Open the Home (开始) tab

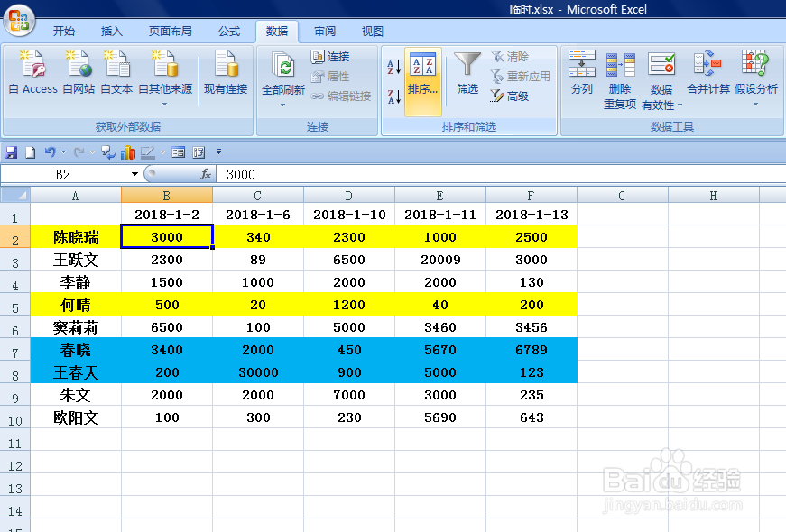[64, 32]
